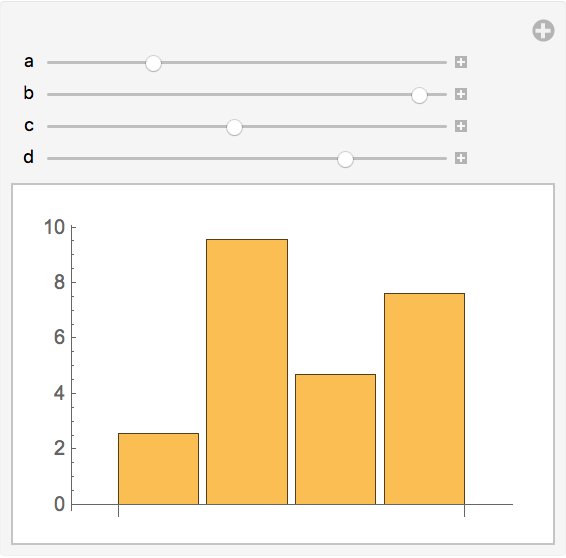This screenshot has height=558, width=566.
Task: Click the label d beside its slider
Action: tap(29, 156)
